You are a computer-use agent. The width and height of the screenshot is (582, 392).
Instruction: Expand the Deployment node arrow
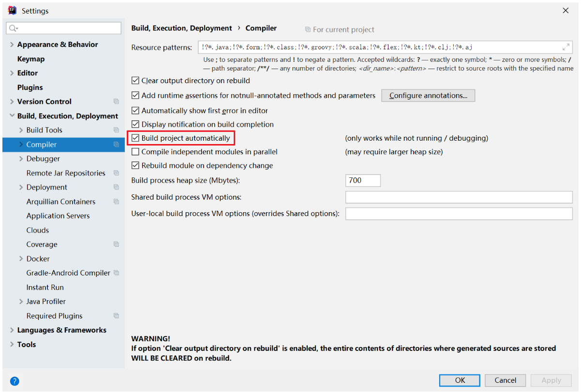(21, 187)
